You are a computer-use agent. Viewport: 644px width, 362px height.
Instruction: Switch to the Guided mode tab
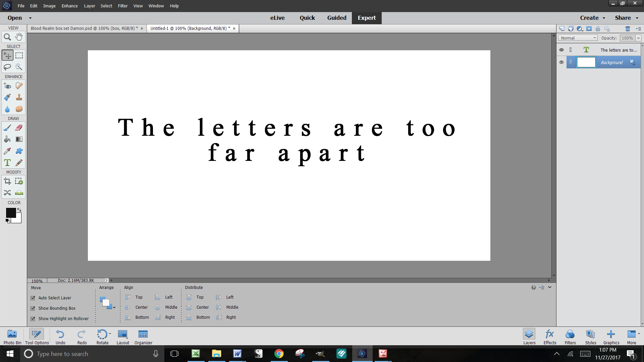(337, 18)
